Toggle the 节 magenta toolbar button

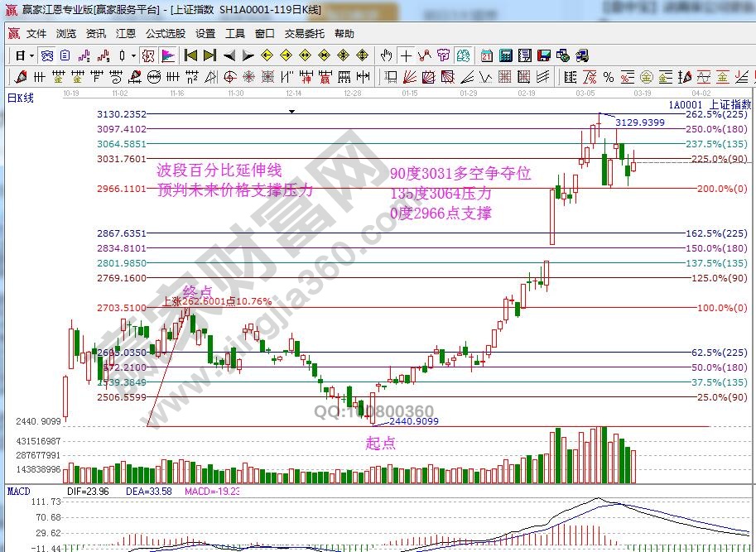tap(444, 55)
